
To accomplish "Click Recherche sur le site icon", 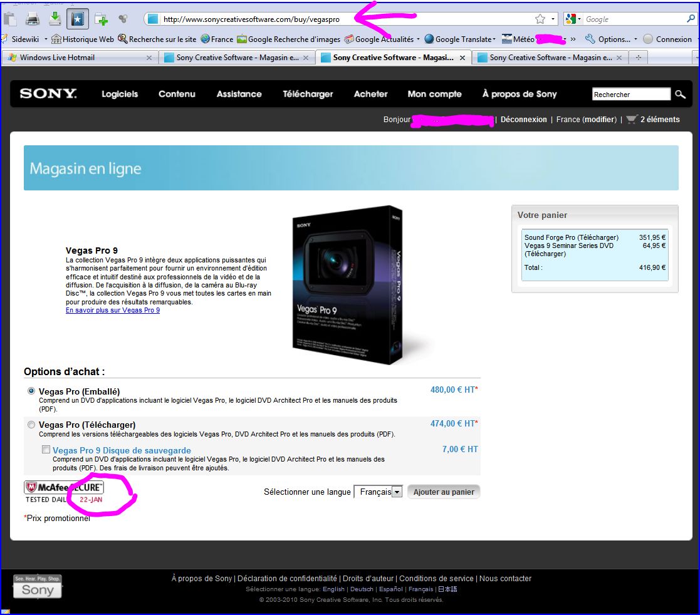I will [x=123, y=39].
